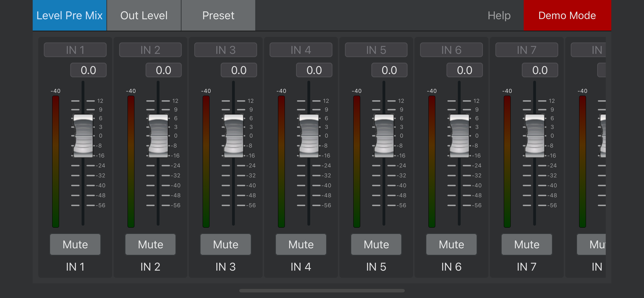Open the Preset tab
This screenshot has height=298, width=644.
point(218,15)
